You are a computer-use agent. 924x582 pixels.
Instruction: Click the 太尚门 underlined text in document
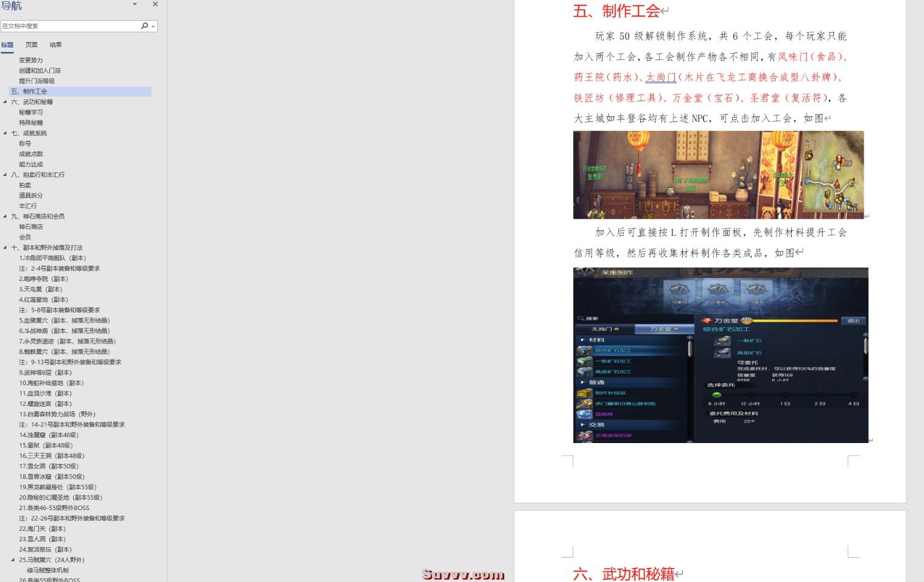(x=661, y=77)
